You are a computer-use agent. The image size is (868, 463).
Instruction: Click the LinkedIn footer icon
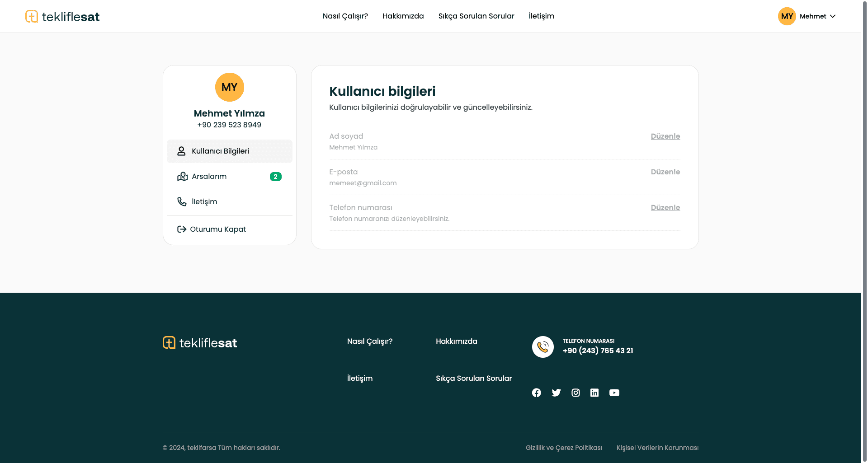pyautogui.click(x=594, y=393)
